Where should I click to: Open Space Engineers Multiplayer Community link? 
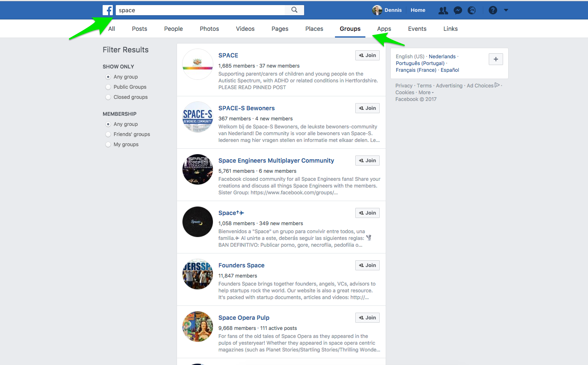click(x=276, y=161)
